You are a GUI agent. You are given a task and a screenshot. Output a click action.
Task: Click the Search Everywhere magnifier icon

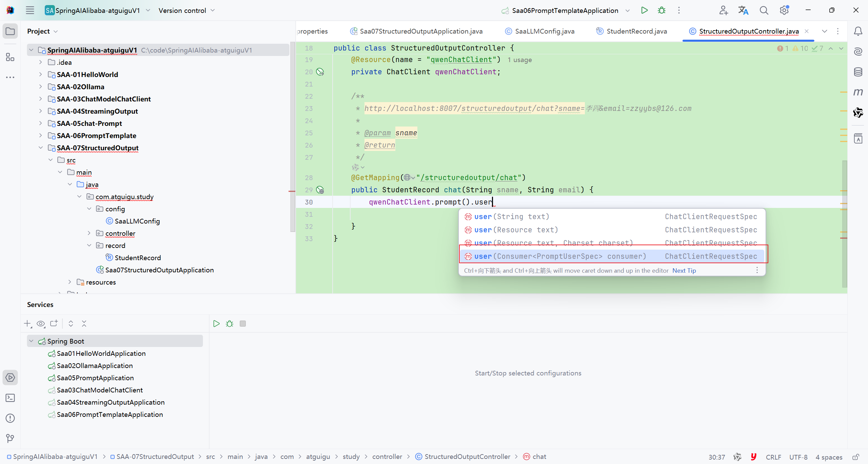(x=764, y=11)
